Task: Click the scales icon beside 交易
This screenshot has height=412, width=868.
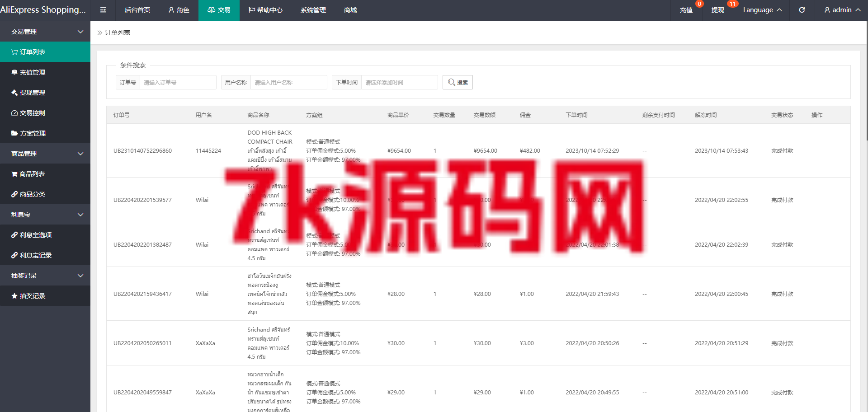Action: click(x=211, y=10)
